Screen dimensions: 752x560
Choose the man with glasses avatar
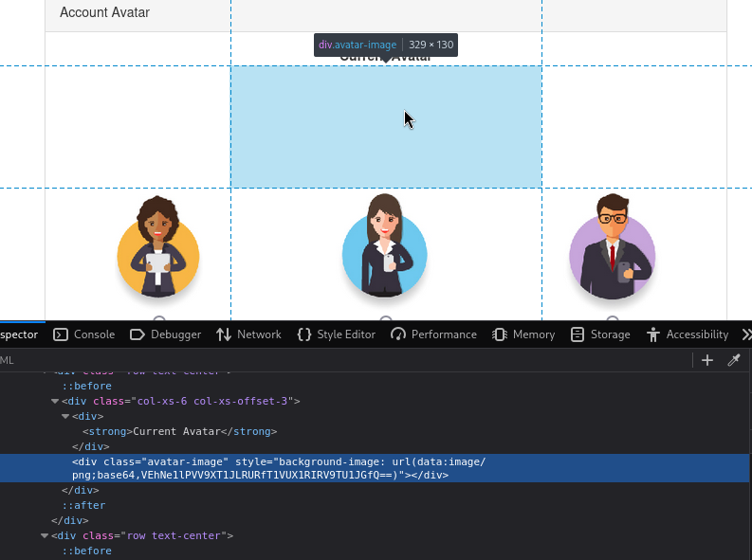613,246
